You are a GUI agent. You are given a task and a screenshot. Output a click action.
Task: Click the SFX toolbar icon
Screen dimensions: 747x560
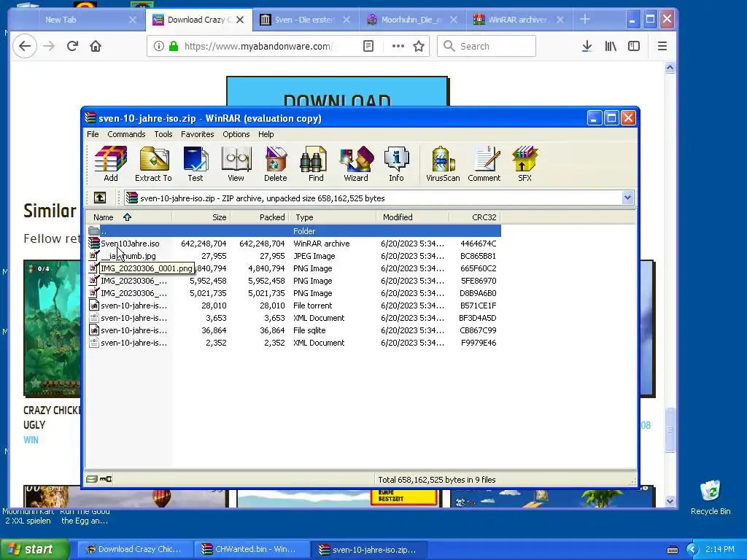(x=525, y=164)
